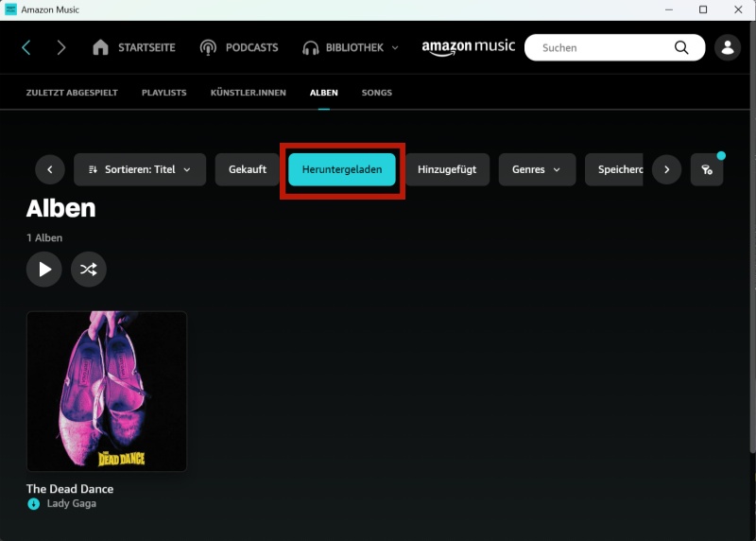This screenshot has width=756, height=541.
Task: Click the Startseite home icon
Action: (x=100, y=47)
